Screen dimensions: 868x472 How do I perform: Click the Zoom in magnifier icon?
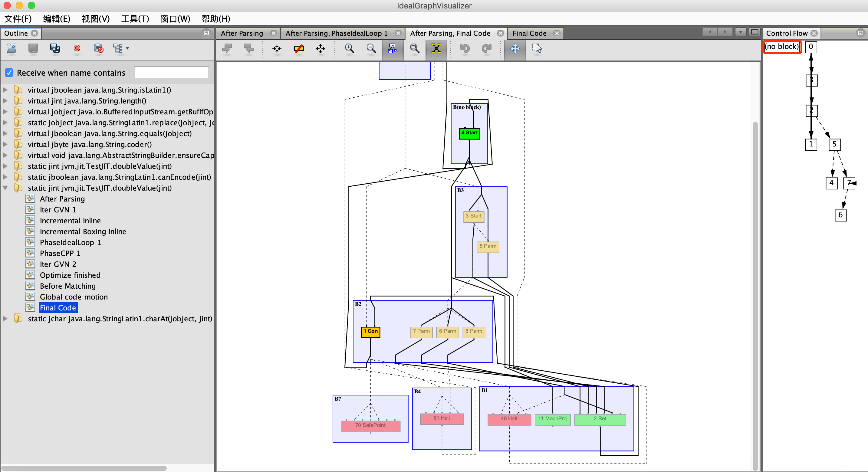pyautogui.click(x=349, y=48)
